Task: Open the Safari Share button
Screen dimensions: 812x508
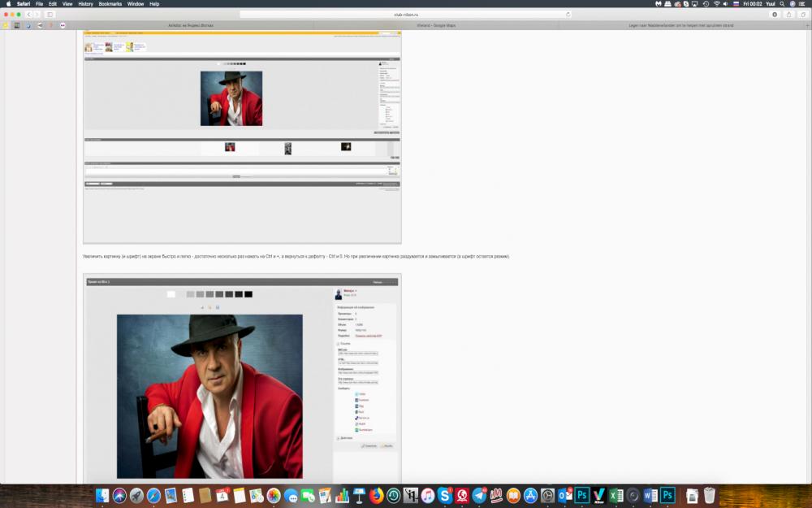Action: tap(788, 15)
